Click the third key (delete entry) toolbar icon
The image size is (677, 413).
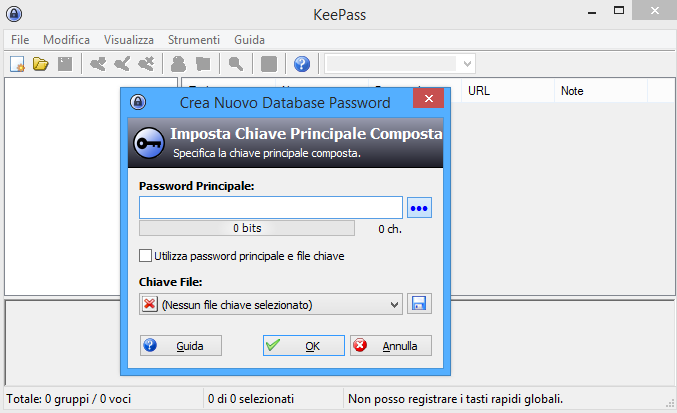146,64
